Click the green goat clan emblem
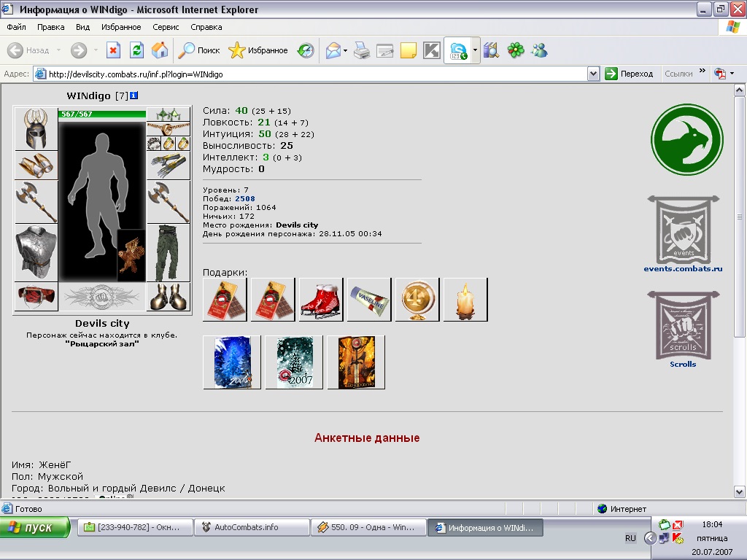 687,139
